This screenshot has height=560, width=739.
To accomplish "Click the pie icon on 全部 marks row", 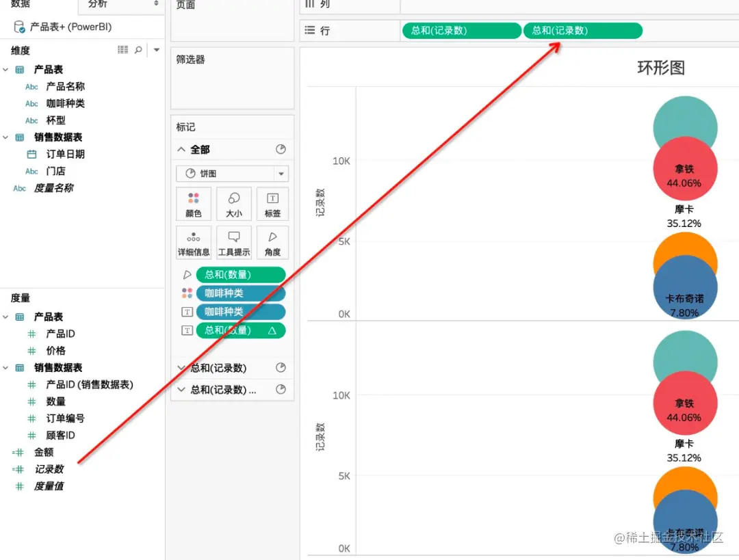I will [281, 149].
